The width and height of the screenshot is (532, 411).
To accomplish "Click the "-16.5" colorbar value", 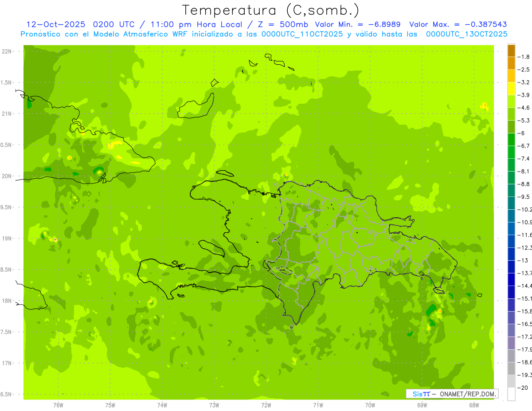I will (524, 324).
